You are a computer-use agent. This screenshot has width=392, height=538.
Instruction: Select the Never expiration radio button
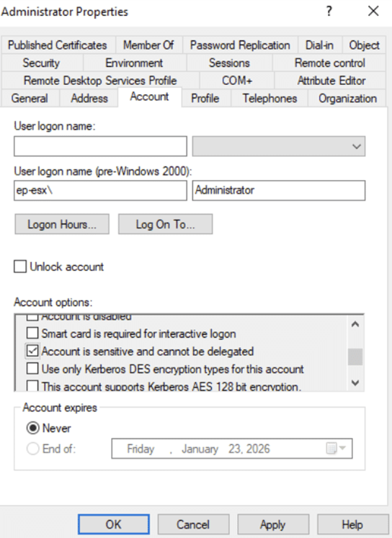[x=33, y=429]
